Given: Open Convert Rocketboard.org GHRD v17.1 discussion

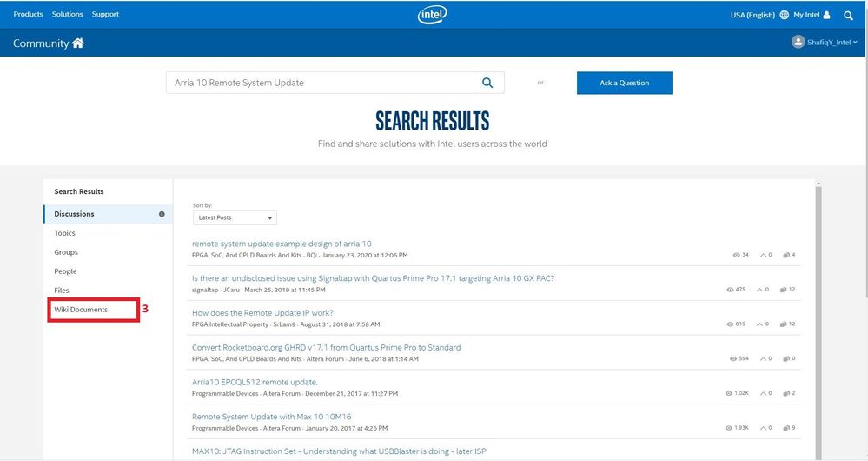Looking at the screenshot, I should (x=326, y=347).
